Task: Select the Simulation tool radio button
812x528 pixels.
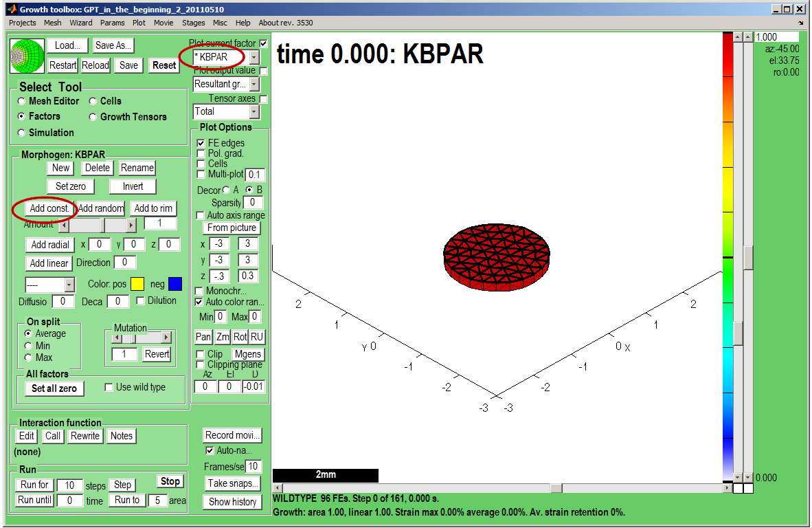Action: (22, 133)
